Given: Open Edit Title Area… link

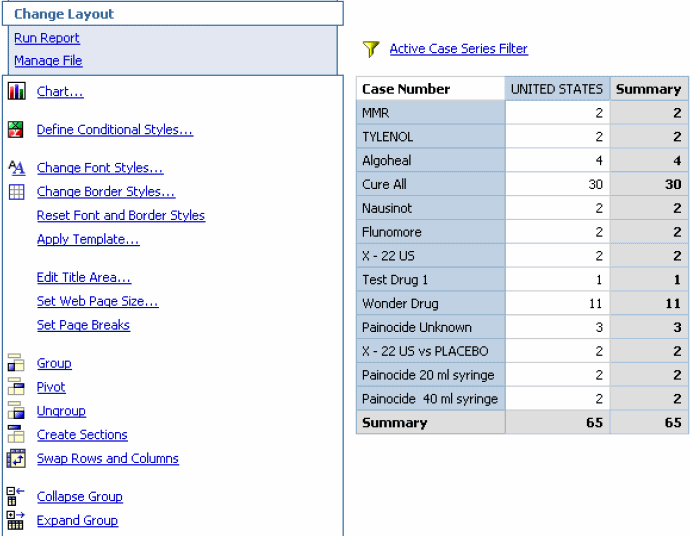Looking at the screenshot, I should coord(84,277).
